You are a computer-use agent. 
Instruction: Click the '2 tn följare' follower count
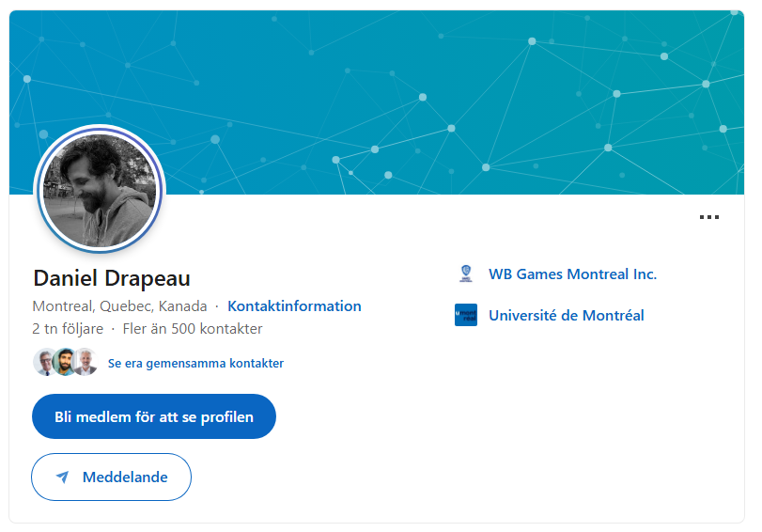[x=68, y=329]
